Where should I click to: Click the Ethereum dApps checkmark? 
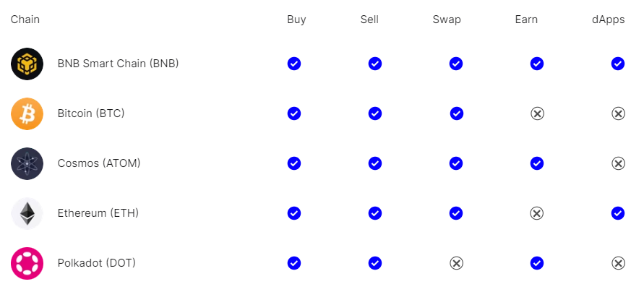coord(618,213)
